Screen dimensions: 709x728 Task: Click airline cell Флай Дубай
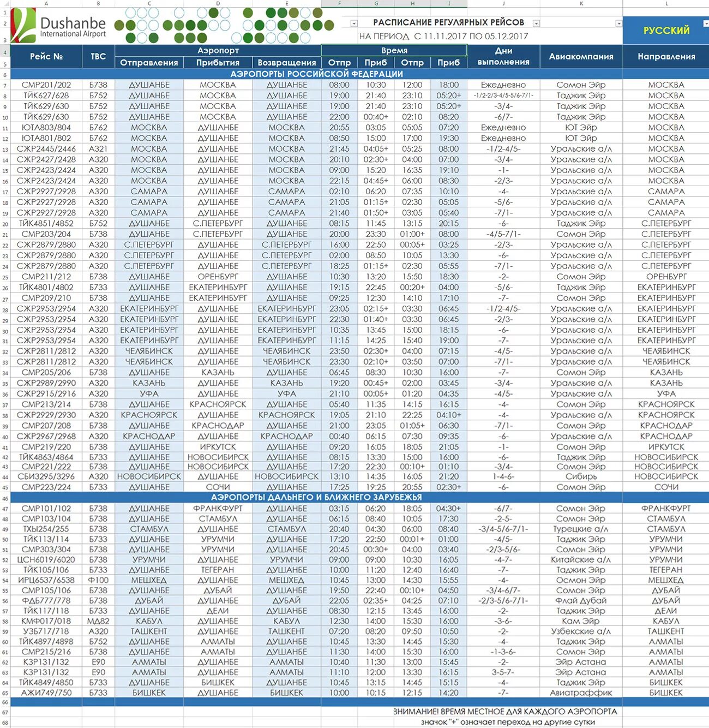pyautogui.click(x=581, y=600)
